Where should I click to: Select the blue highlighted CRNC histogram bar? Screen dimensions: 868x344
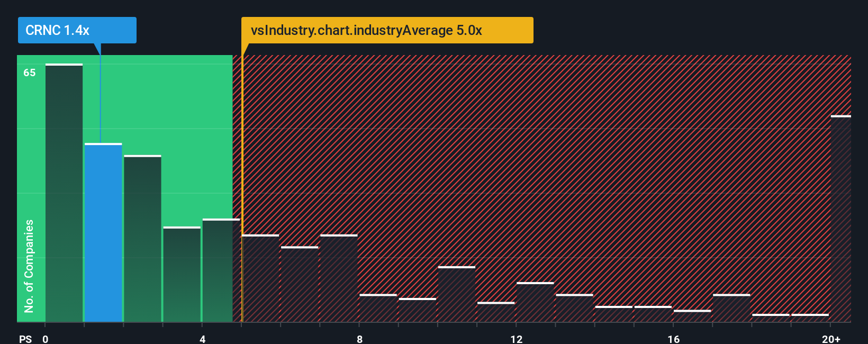[103, 232]
